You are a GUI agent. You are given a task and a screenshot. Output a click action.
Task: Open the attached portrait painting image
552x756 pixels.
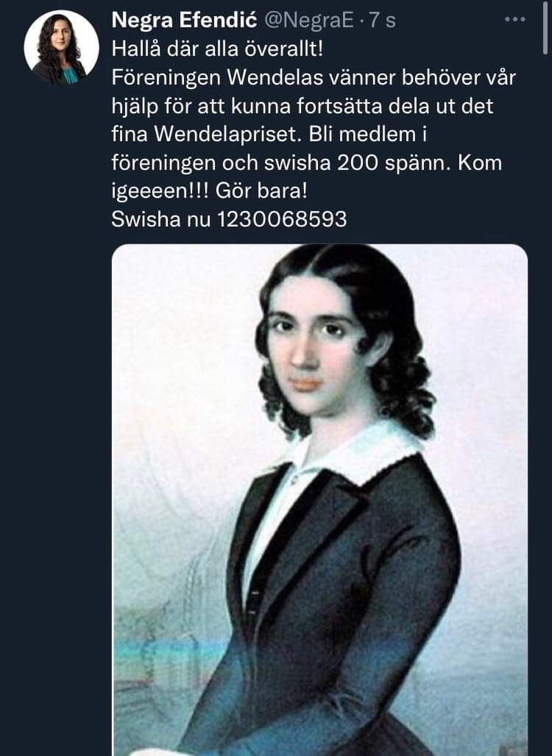coord(319,500)
